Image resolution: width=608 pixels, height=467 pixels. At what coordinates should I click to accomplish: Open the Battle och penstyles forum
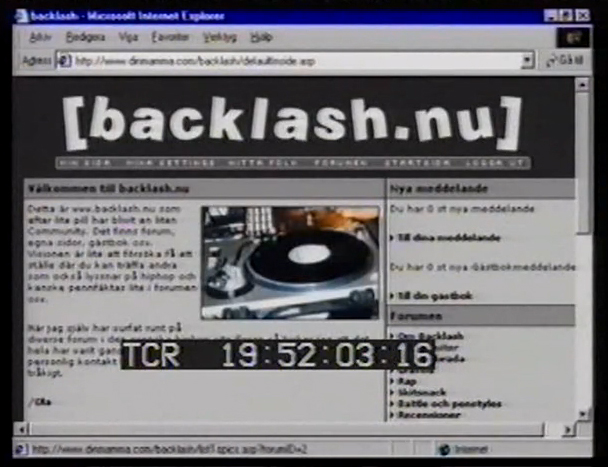pyautogui.click(x=449, y=404)
